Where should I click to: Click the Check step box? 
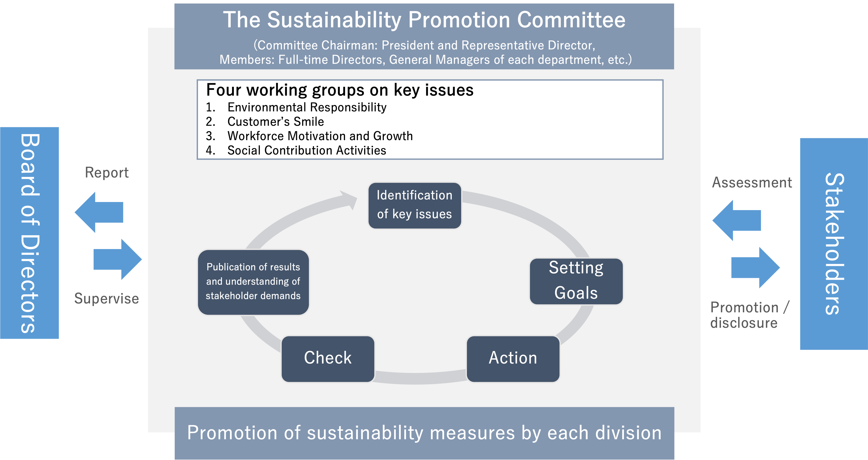click(x=328, y=359)
